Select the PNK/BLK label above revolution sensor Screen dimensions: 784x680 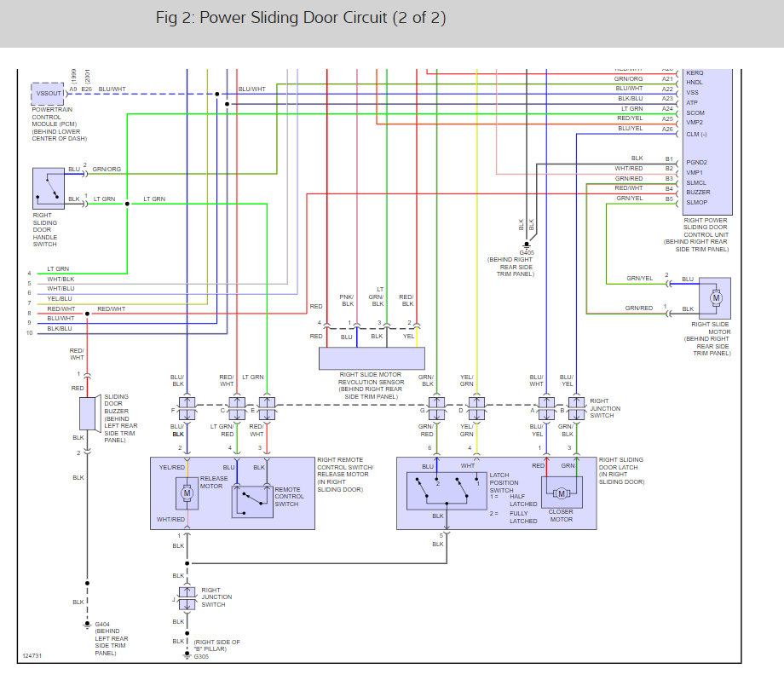(348, 301)
